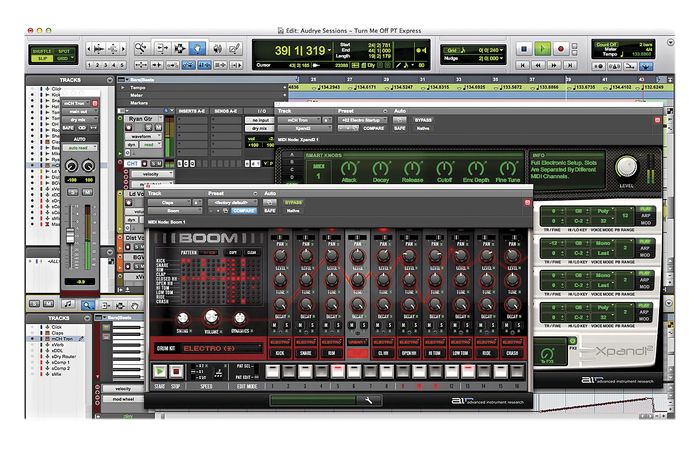The image size is (700, 452).
Task: Click Return to Zero transport button
Action: tap(523, 65)
